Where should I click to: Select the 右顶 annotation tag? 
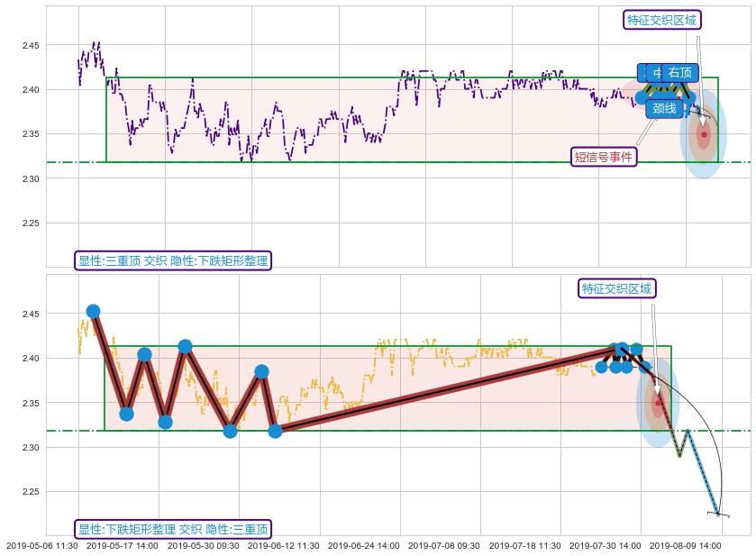pyautogui.click(x=679, y=73)
